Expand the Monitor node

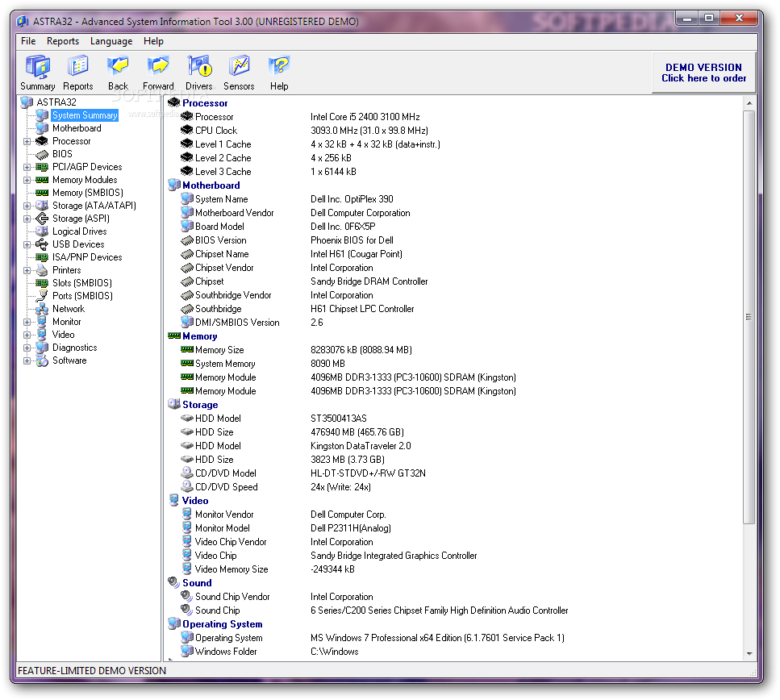pos(27,322)
